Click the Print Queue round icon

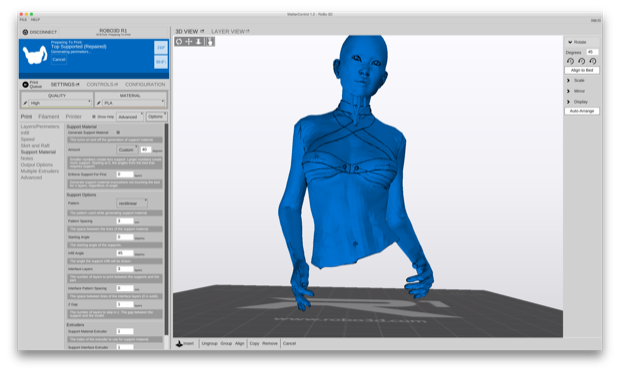(25, 85)
